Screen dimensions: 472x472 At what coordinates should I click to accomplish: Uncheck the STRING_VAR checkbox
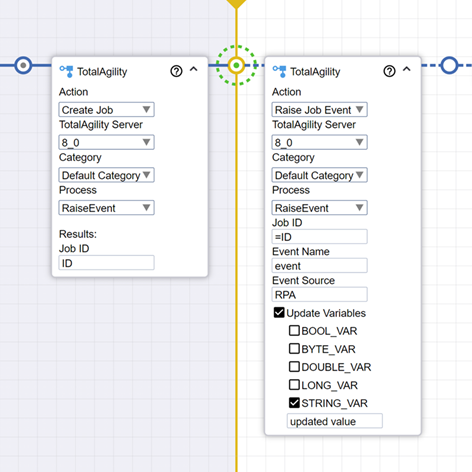click(x=294, y=403)
